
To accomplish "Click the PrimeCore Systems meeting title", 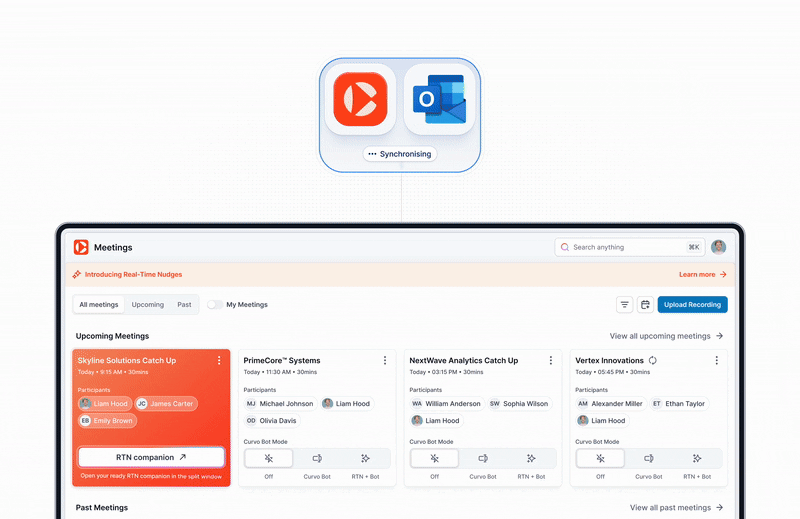I will 282,360.
